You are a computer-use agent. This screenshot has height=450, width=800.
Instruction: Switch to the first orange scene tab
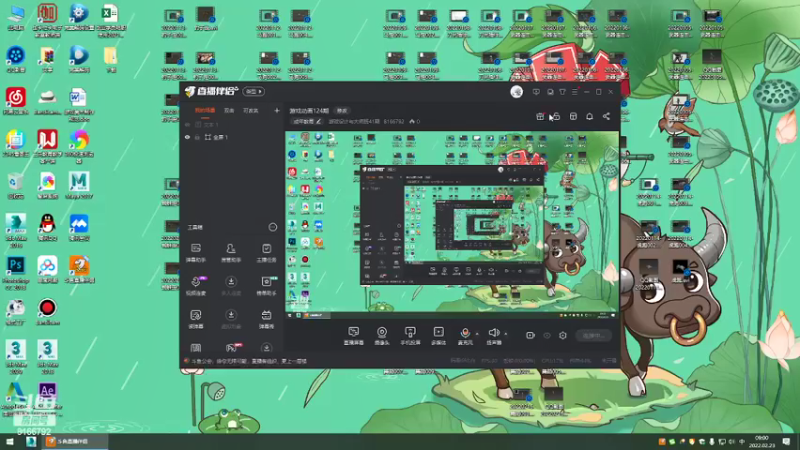205,110
